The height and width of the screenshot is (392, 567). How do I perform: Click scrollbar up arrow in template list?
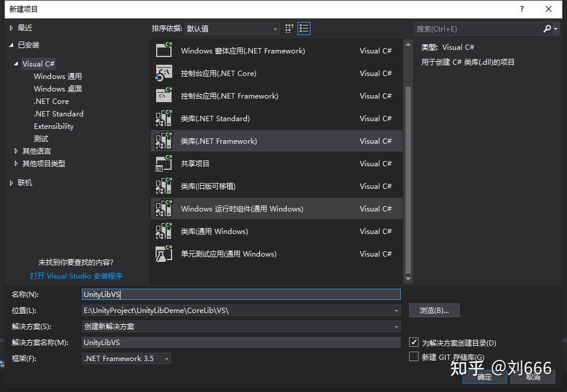[408, 45]
